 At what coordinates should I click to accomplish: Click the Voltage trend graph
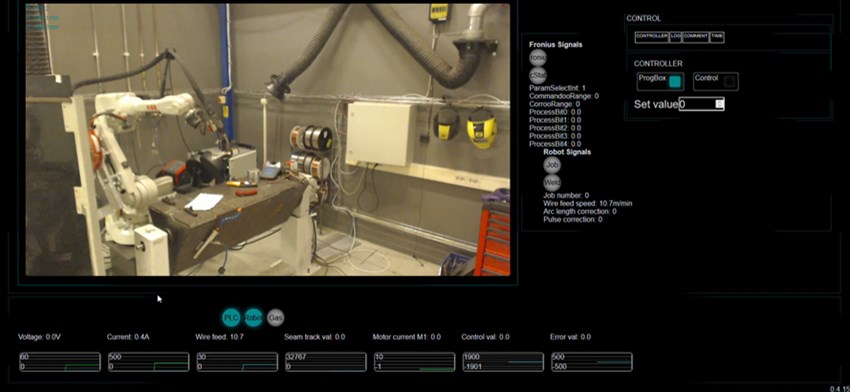click(60, 362)
